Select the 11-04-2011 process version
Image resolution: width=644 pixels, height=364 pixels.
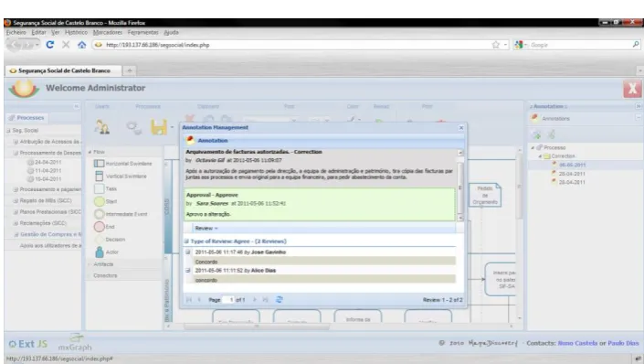pyautogui.click(x=45, y=171)
